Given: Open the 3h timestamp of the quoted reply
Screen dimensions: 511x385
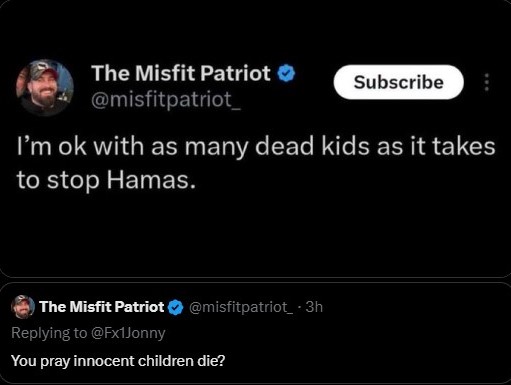Looking at the screenshot, I should 314,307.
